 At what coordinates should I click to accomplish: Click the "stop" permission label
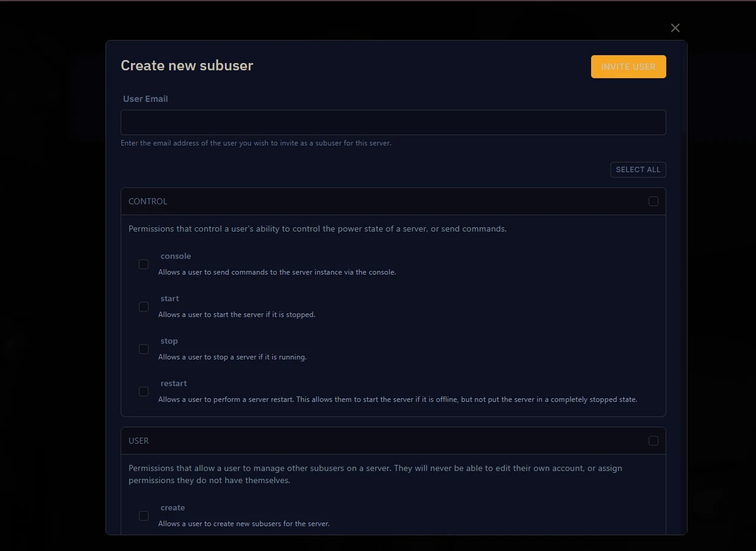pos(169,341)
